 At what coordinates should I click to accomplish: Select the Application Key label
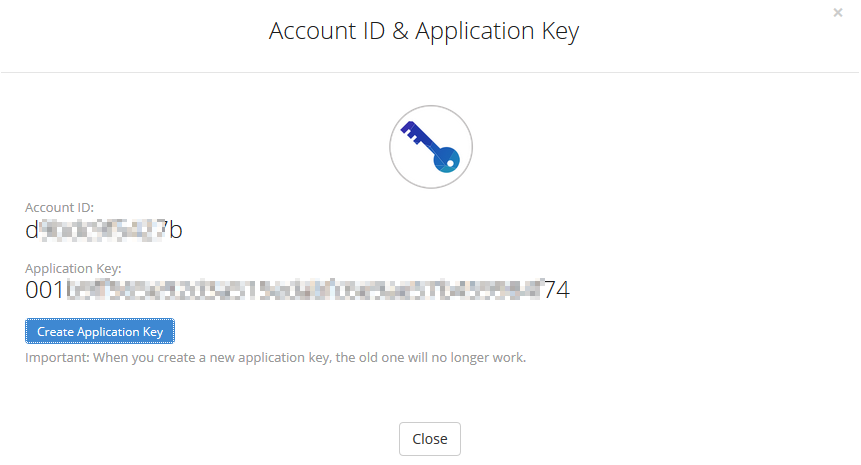(x=73, y=268)
